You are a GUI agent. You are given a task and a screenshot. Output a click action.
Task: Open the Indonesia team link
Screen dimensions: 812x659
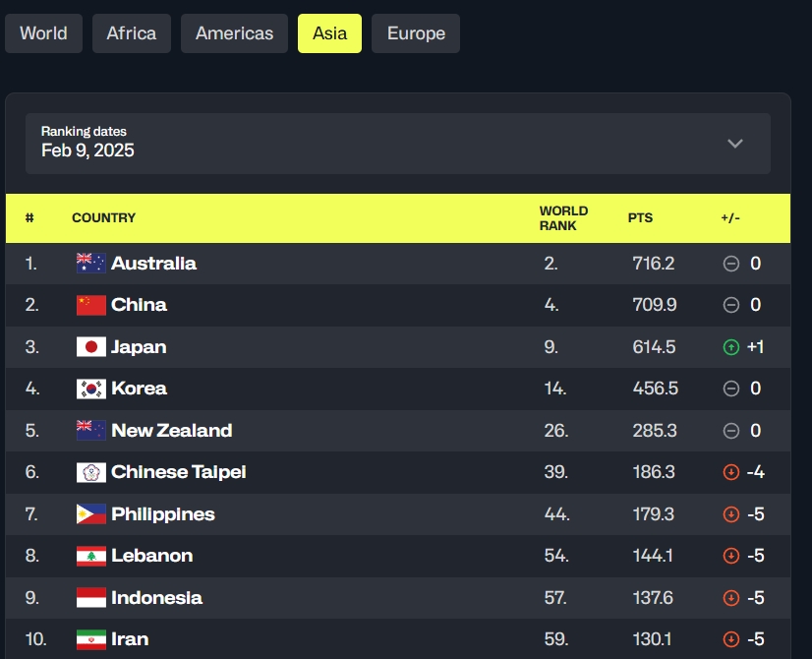tap(156, 598)
